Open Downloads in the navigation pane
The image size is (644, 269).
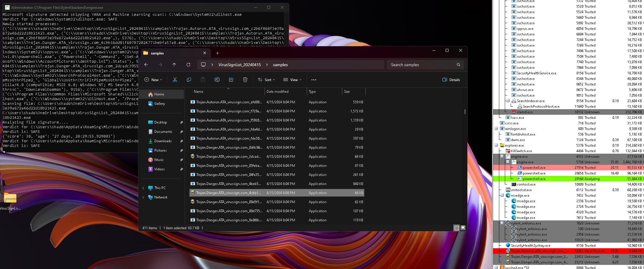(163, 141)
